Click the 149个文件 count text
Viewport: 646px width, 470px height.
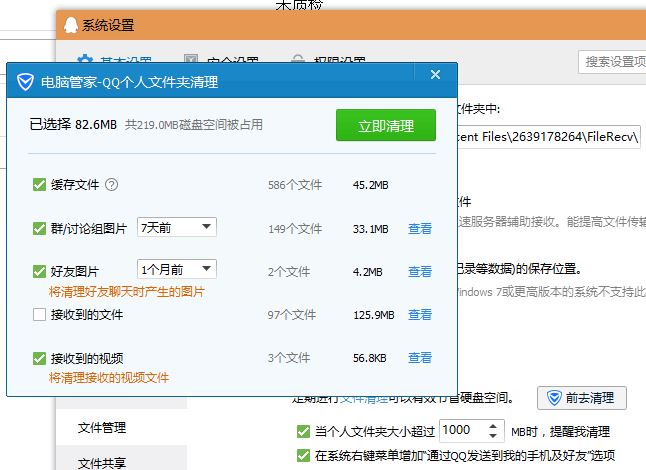pos(295,229)
